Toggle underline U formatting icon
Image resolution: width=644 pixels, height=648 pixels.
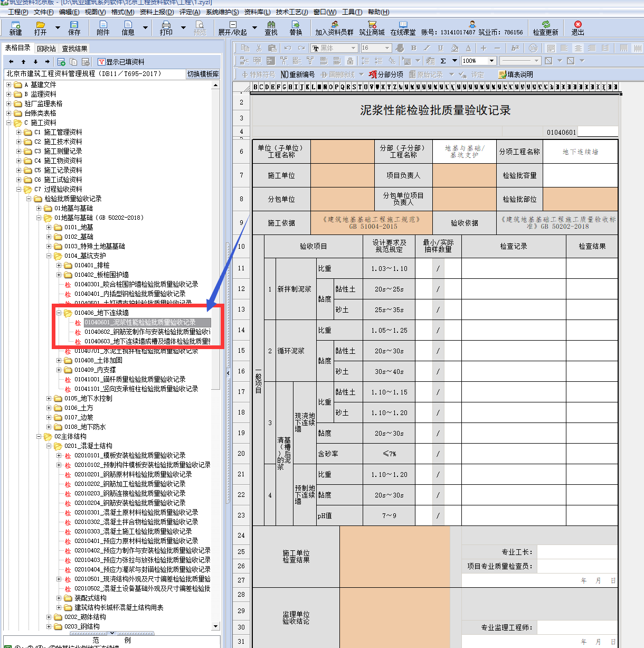click(x=440, y=48)
